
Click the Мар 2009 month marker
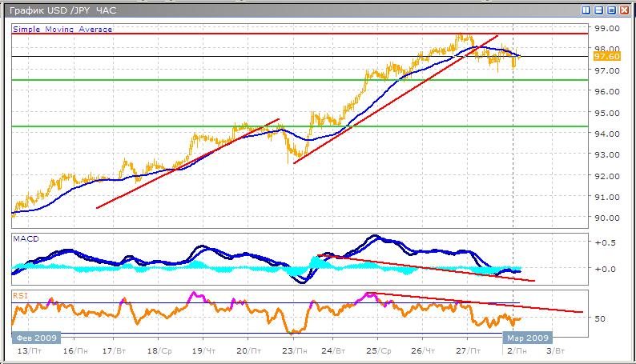coord(525,338)
